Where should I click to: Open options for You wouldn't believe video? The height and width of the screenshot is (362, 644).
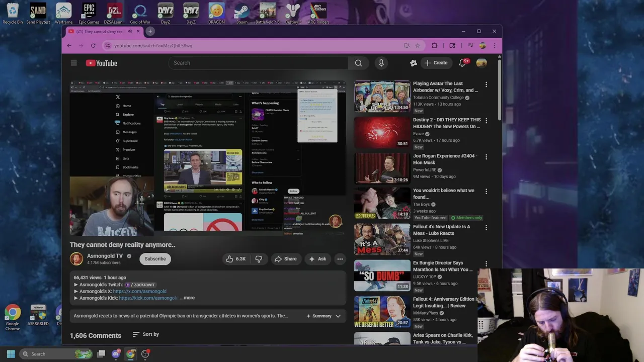(486, 192)
